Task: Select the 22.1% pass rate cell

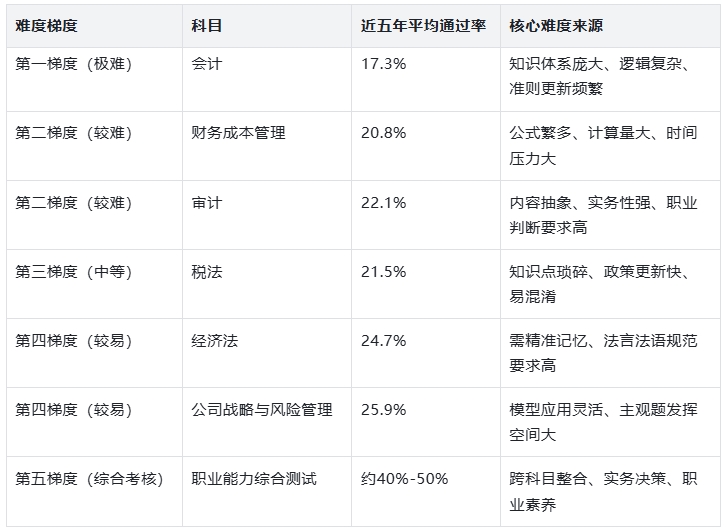Action: [x=384, y=203]
